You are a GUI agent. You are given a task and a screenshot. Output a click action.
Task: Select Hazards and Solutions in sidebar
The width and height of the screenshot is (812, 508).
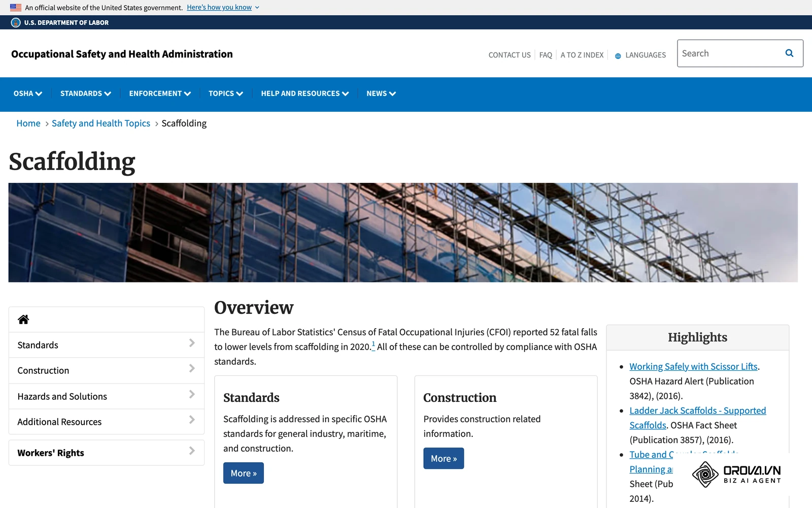coord(107,396)
